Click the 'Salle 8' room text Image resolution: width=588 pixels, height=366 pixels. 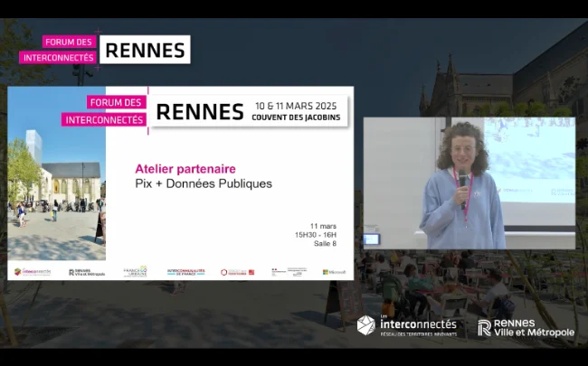coord(325,243)
